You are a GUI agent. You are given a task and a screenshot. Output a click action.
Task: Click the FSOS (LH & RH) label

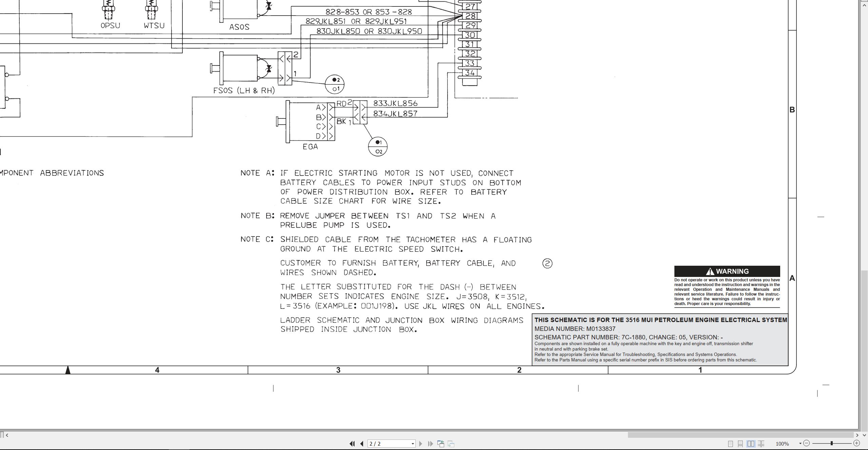[x=244, y=91]
